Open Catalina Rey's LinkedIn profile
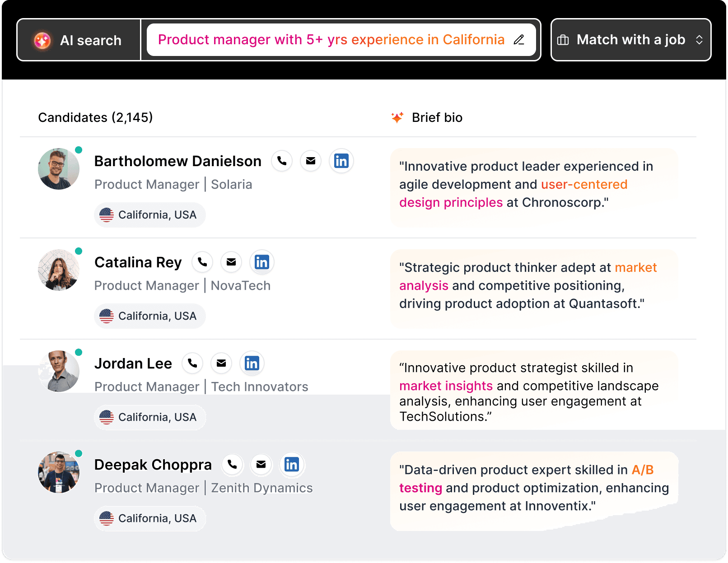Screen dimensions: 728x563 pos(262,262)
